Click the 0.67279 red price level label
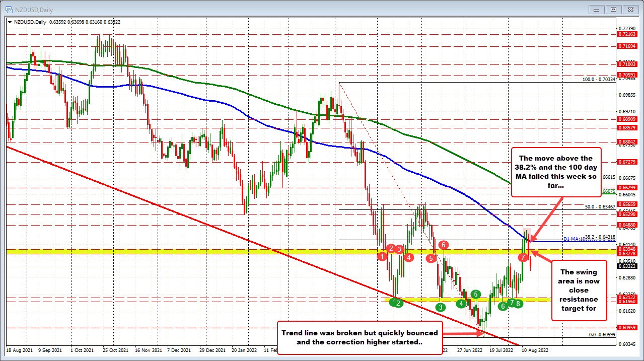Image resolution: width=644 pixels, height=361 pixels. (x=626, y=162)
